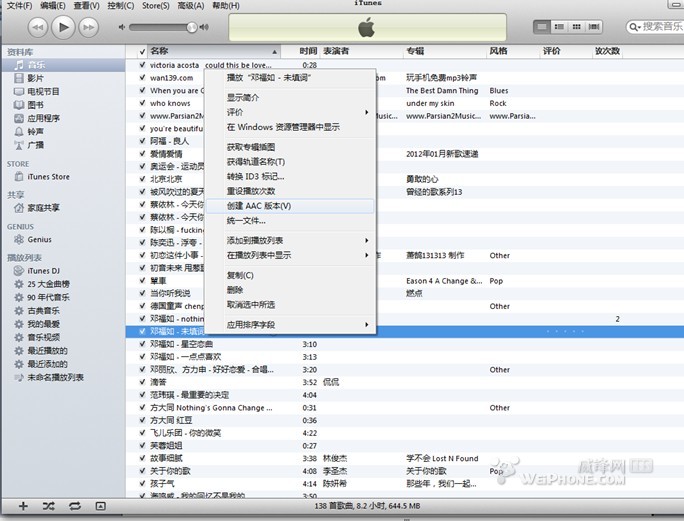684x521 pixels.
Task: Uncheck the who knows song checkbox
Action: click(142, 103)
